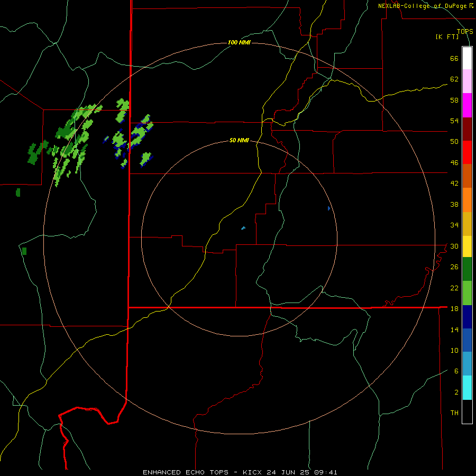The image size is (476, 476).
Task: Click the white 66 kft color swatch
Action: pos(467,58)
